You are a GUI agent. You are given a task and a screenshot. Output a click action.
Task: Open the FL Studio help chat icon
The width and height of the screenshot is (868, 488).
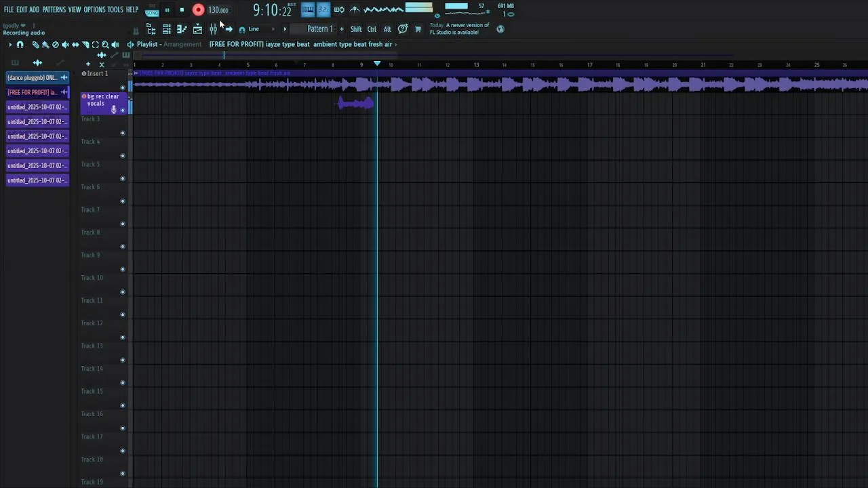tap(403, 28)
